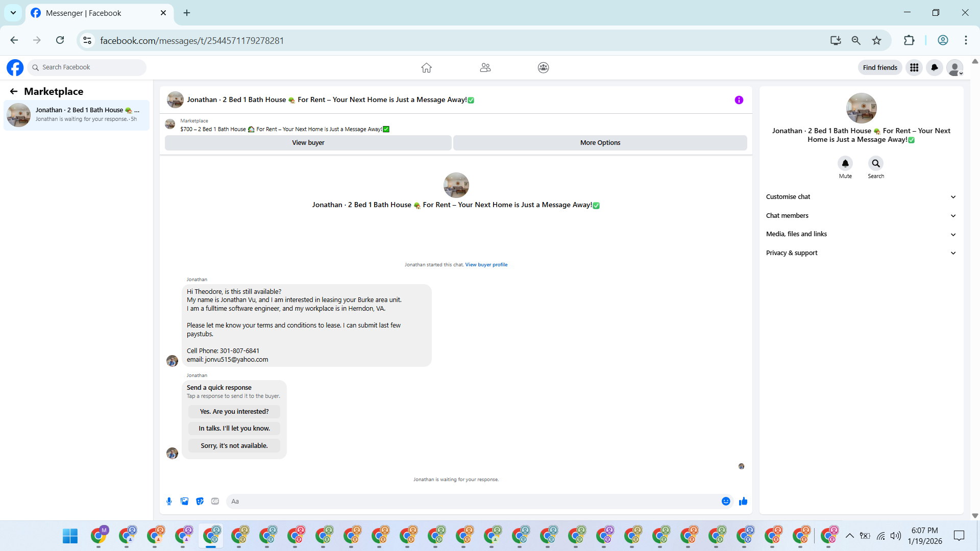Go to Facebook Home tab
This screenshot has width=980, height=551.
pos(427,67)
